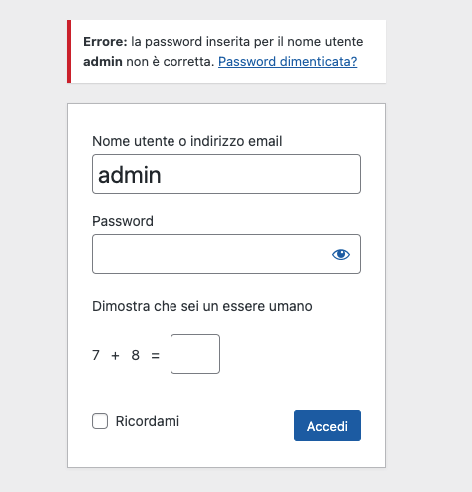Click the equals sign in the captcha equation
472x492 pixels.
tap(155, 356)
